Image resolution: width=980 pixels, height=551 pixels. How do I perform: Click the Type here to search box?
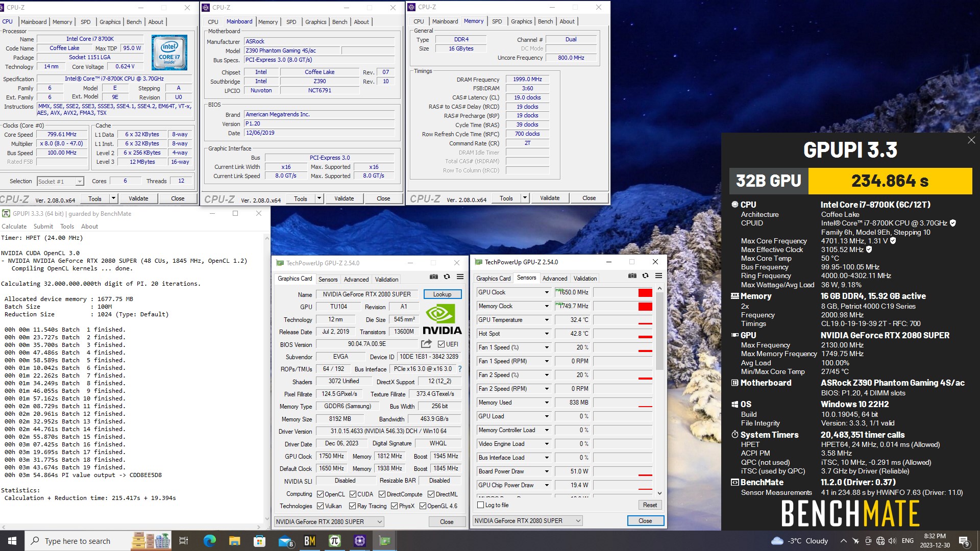point(77,541)
